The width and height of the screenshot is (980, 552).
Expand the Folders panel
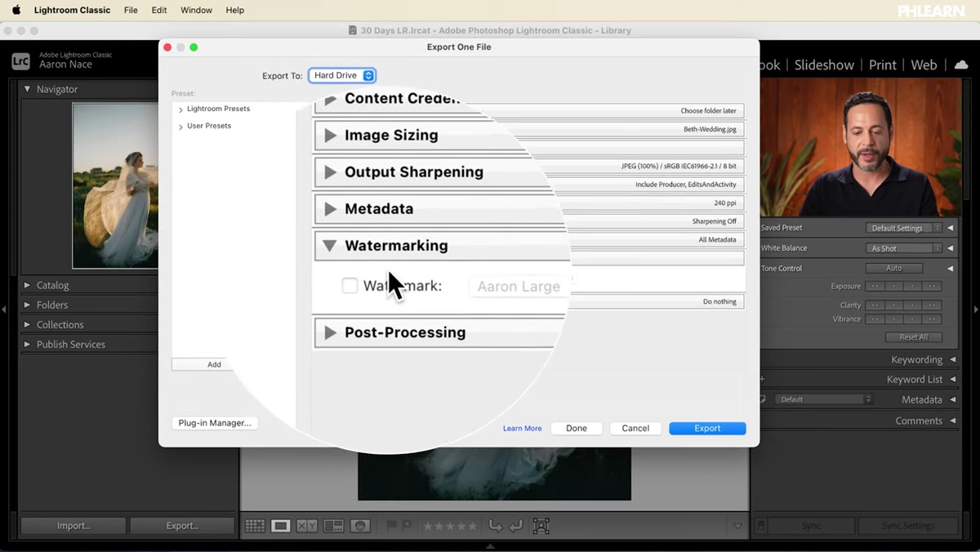(28, 305)
